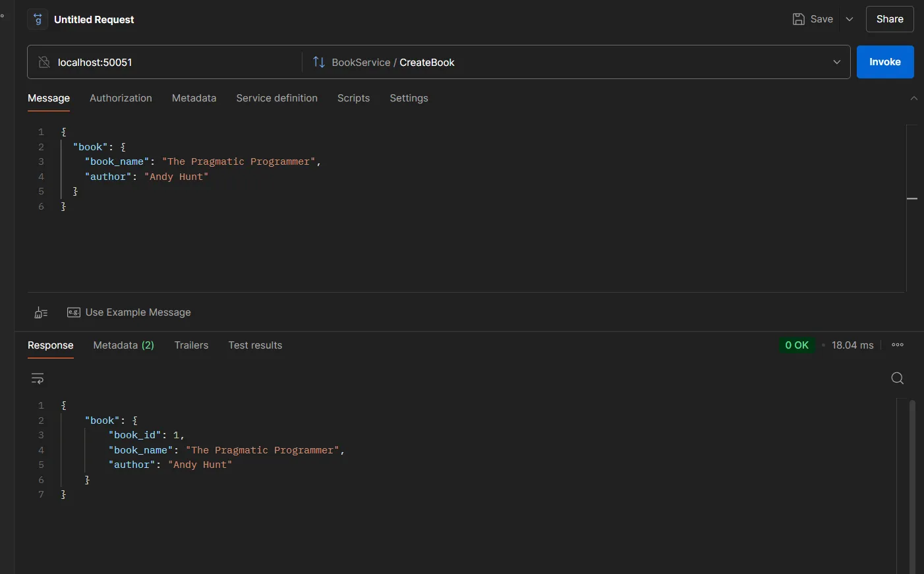This screenshot has height=574, width=924.
Task: Toggle line wrapping in the response viewer
Action: tap(37, 378)
